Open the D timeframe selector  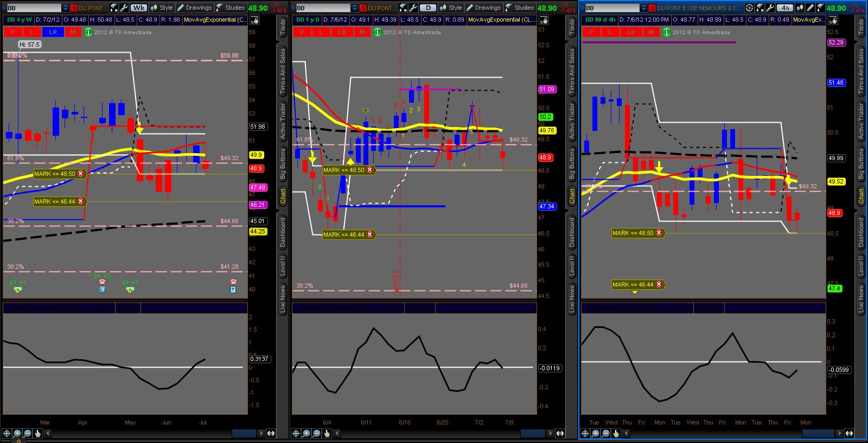429,8
